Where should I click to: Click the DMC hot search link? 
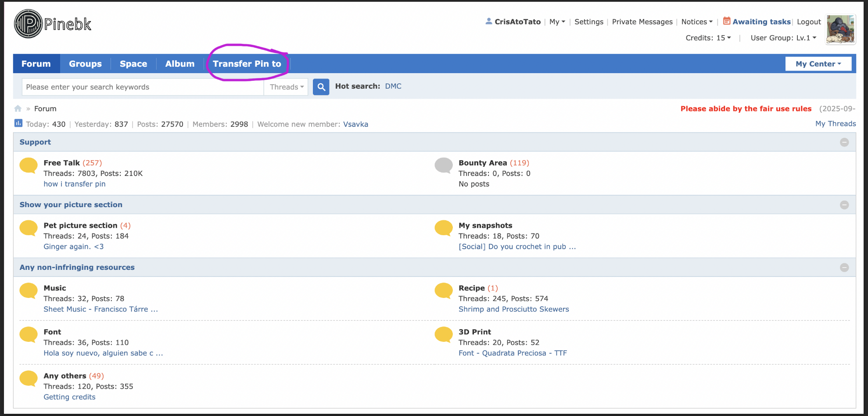(393, 86)
